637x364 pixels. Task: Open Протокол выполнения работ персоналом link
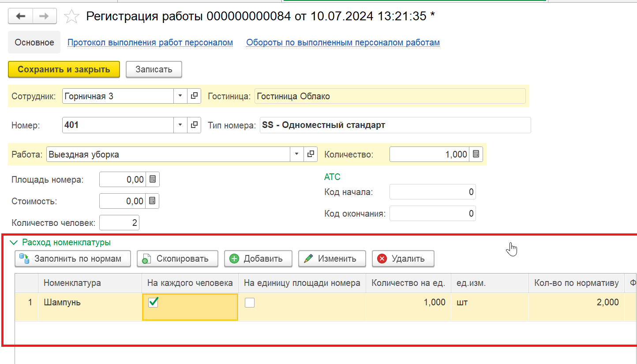click(x=150, y=42)
